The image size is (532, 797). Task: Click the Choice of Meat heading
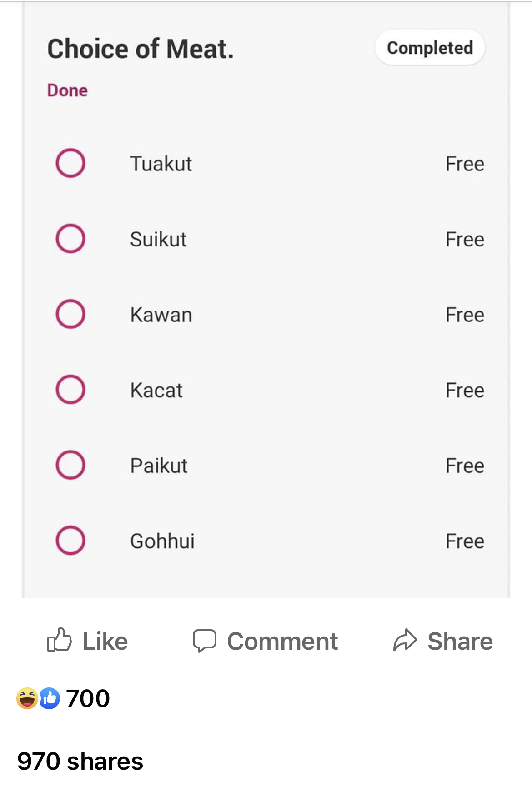tap(141, 49)
